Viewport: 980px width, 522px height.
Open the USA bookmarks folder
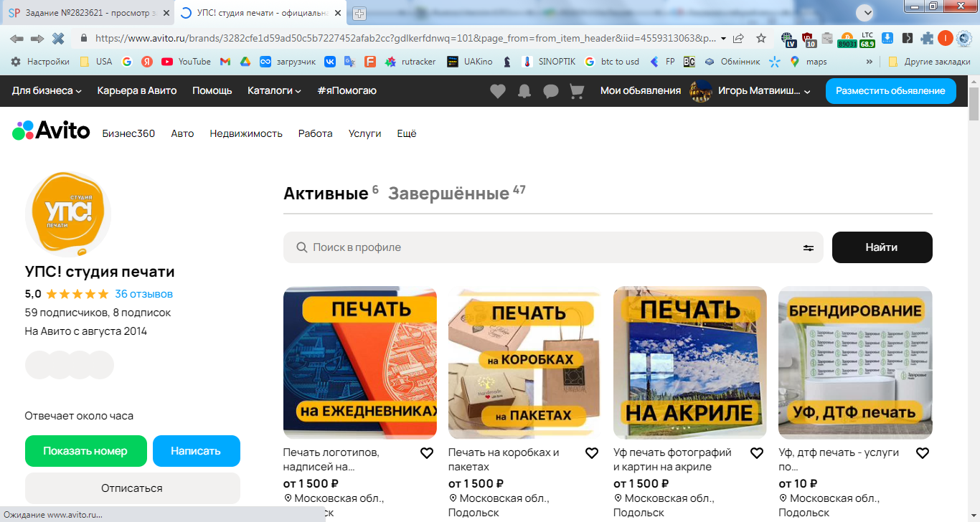[96, 62]
